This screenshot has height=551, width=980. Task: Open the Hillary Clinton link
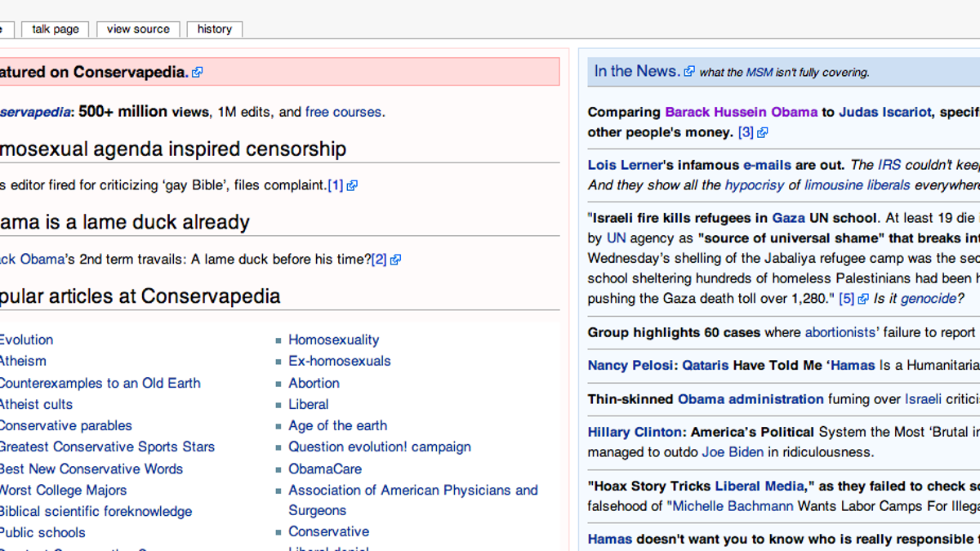635,432
